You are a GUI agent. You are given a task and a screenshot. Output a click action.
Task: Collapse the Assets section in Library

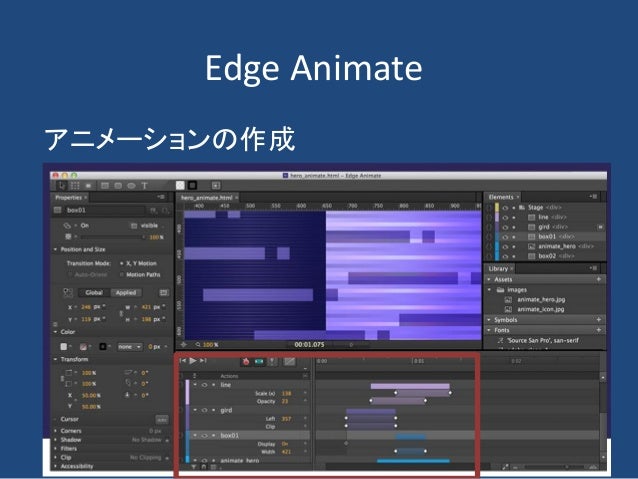point(489,280)
